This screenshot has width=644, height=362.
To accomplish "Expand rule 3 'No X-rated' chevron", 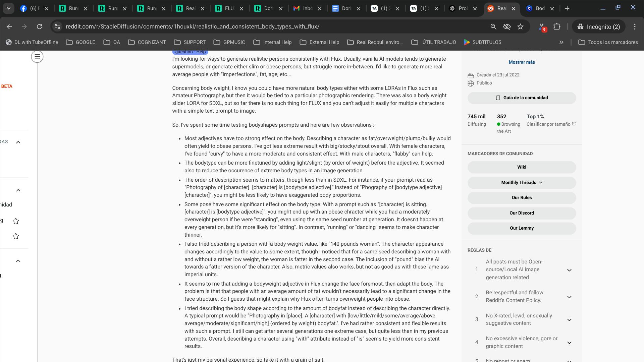I will click(569, 320).
